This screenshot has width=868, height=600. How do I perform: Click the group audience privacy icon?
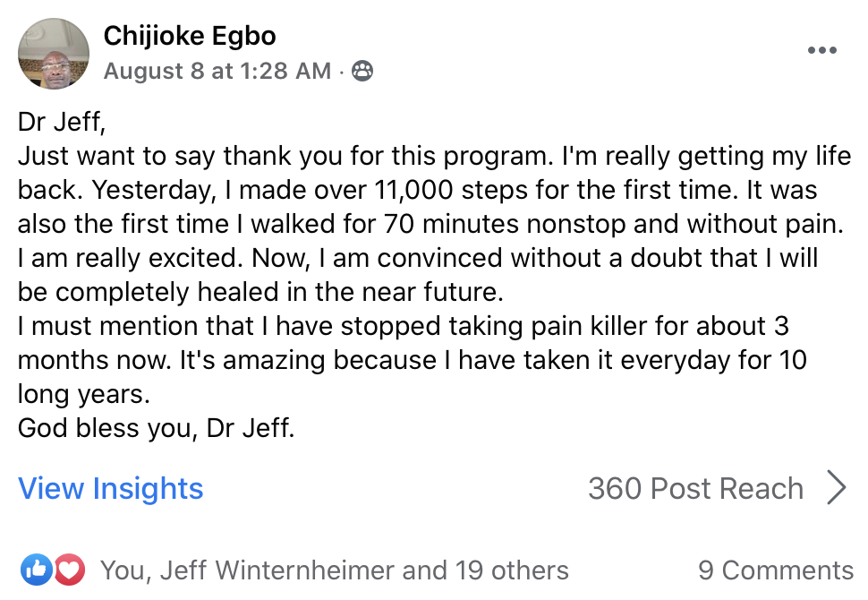click(x=362, y=71)
